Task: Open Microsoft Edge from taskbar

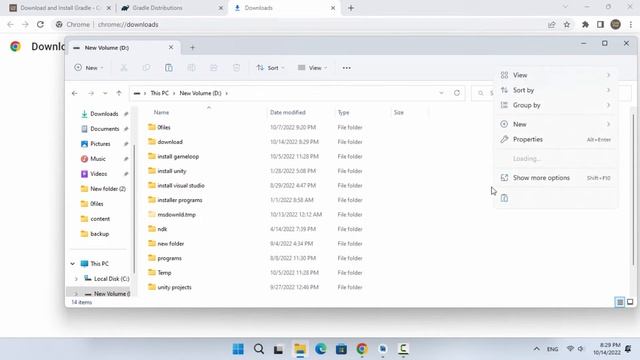Action: pos(321,349)
